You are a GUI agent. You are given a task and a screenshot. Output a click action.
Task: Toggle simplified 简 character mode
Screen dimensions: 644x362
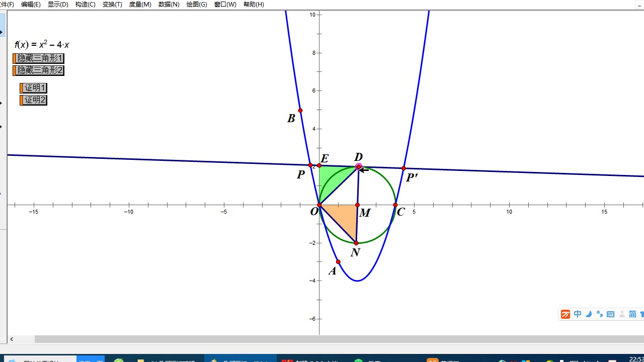(x=632, y=314)
